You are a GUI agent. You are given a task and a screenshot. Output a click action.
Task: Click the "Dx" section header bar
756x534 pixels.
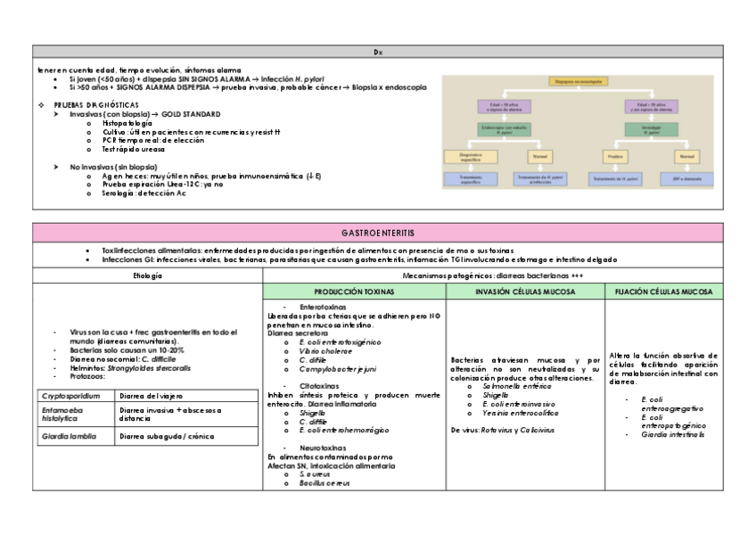[378, 53]
